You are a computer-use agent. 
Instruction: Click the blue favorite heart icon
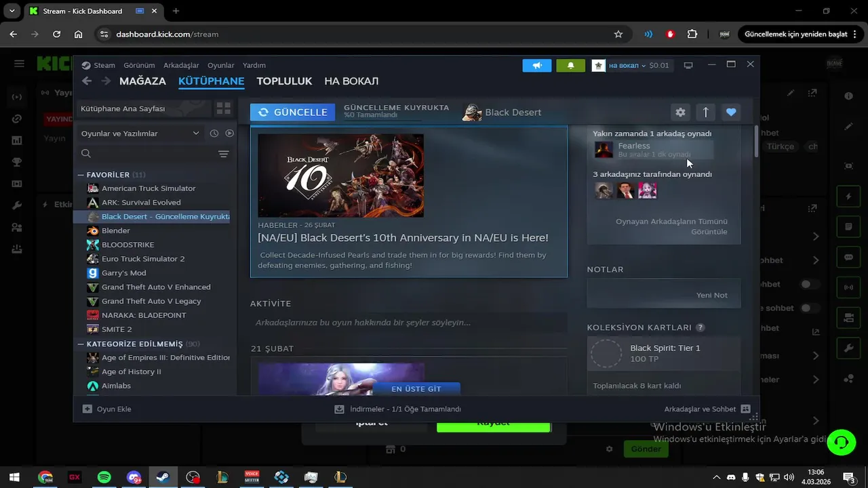pyautogui.click(x=730, y=113)
